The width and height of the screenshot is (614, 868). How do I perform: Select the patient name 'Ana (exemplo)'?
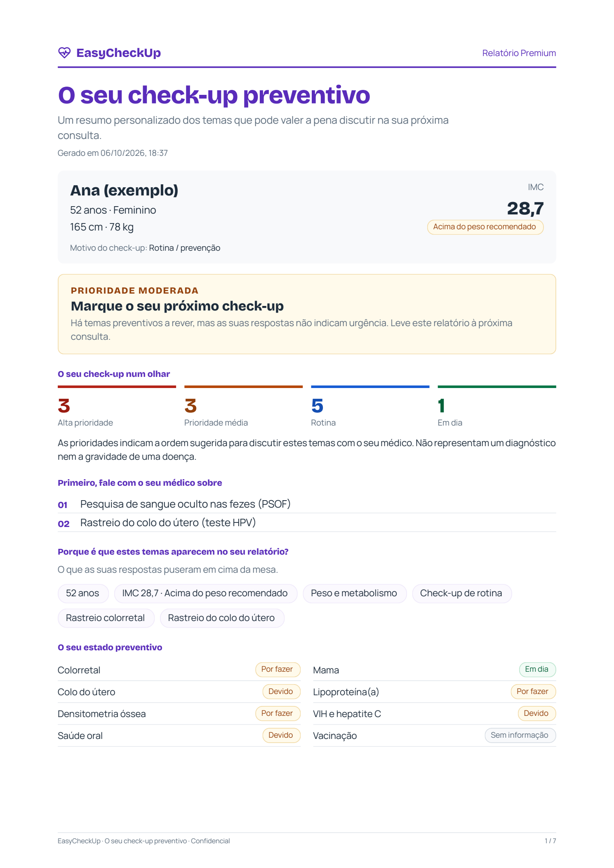pos(124,191)
